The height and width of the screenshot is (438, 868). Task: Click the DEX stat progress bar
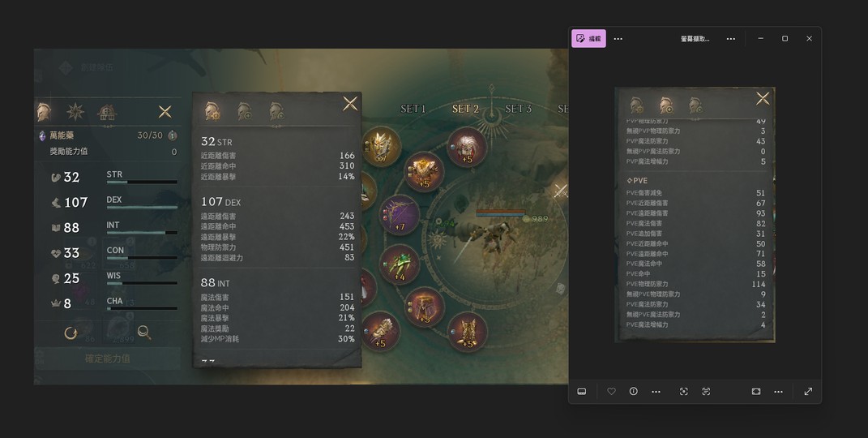coord(143,207)
